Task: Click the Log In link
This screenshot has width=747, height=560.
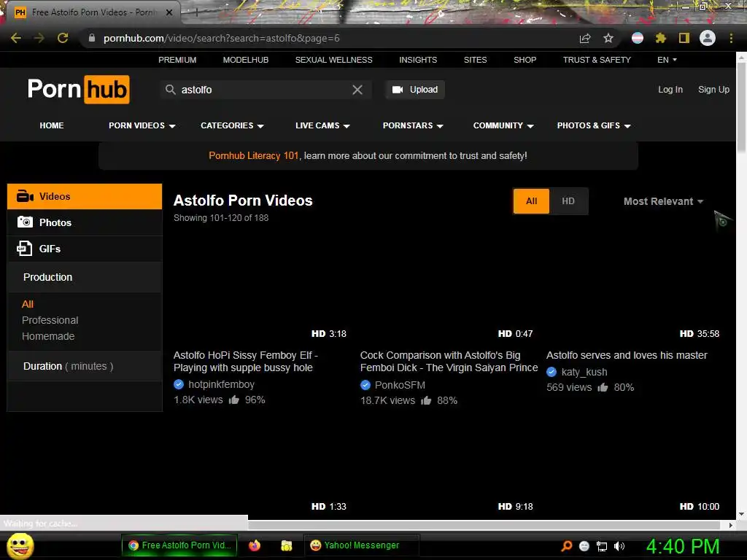Action: coord(670,90)
